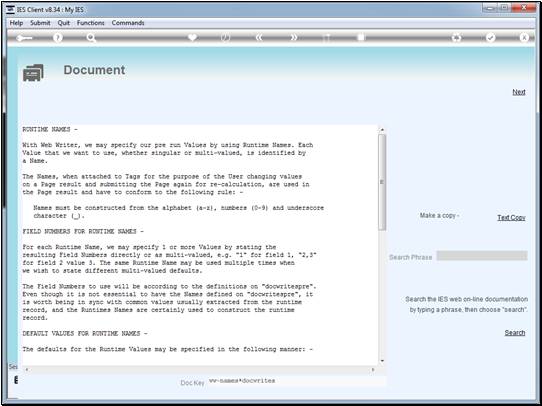Screen dimensions: 542x406
Task: Click into the Search Phrase field
Action: (x=482, y=256)
